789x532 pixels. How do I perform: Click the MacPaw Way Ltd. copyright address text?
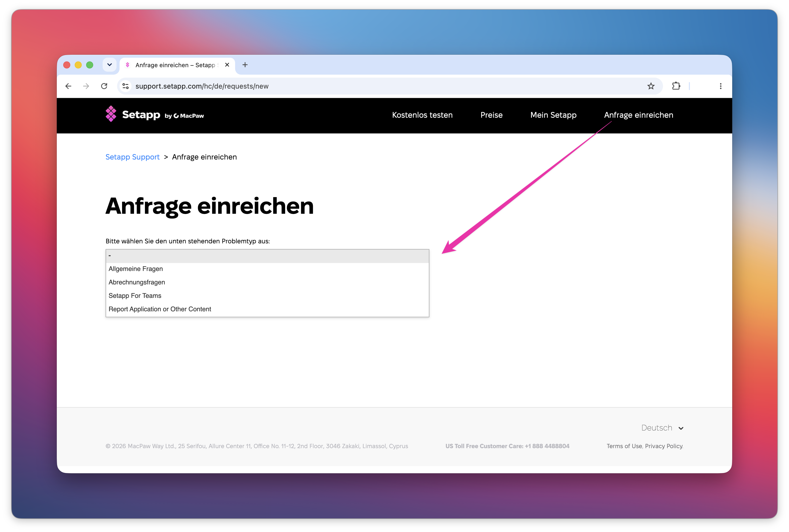(x=257, y=446)
